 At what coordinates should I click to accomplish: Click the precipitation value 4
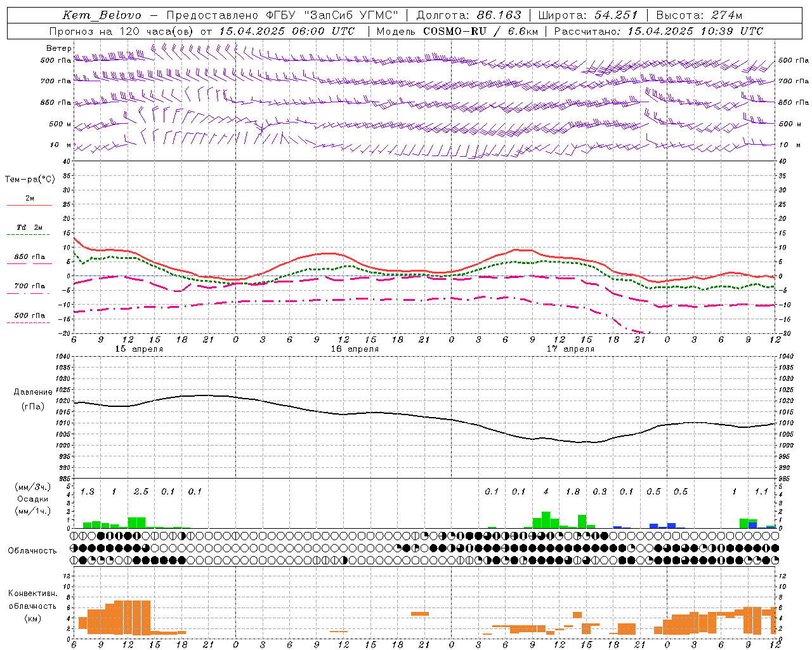click(x=546, y=492)
